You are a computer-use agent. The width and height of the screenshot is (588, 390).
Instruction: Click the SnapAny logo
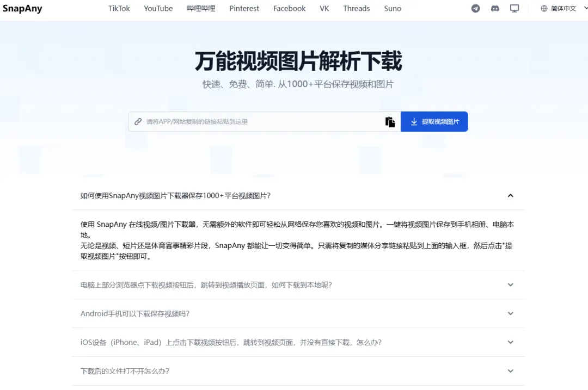(22, 8)
